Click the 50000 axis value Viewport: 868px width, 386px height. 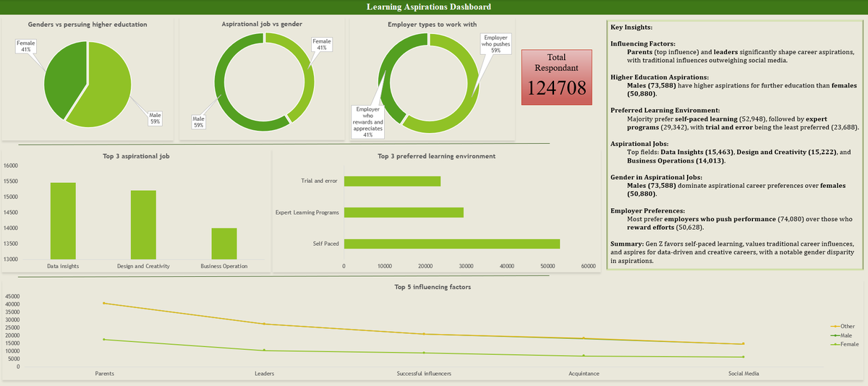(x=548, y=266)
